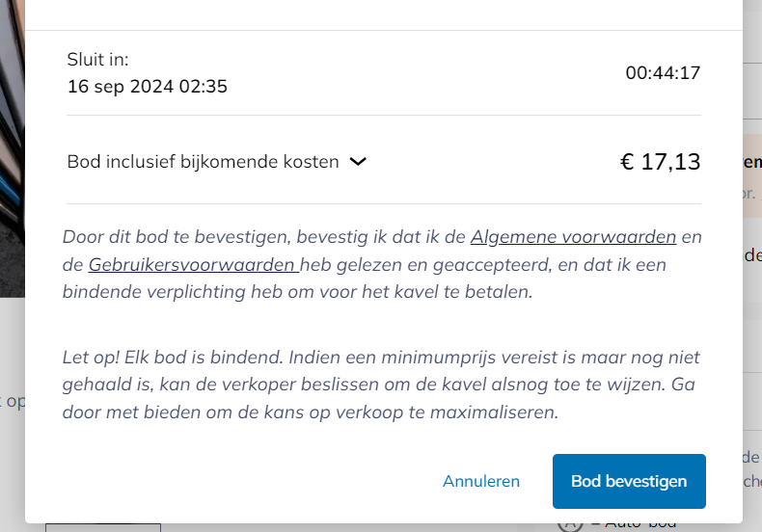Click the pink notice panel behind dialog
The width and height of the screenshot is (762, 532).
(752, 175)
